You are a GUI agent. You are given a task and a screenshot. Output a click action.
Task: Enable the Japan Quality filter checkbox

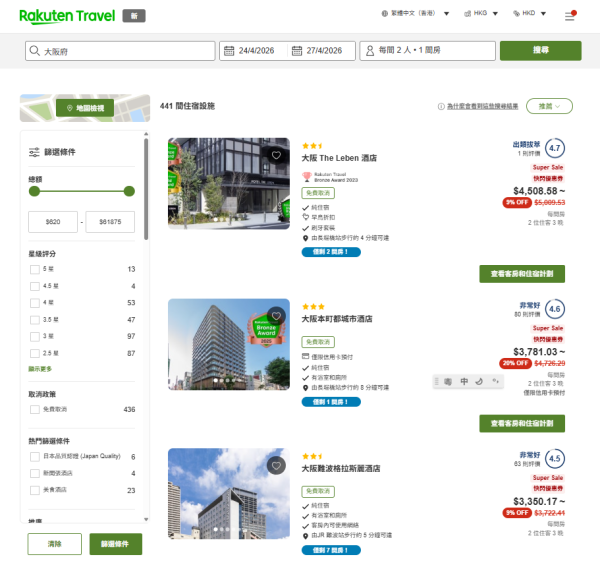coord(35,457)
